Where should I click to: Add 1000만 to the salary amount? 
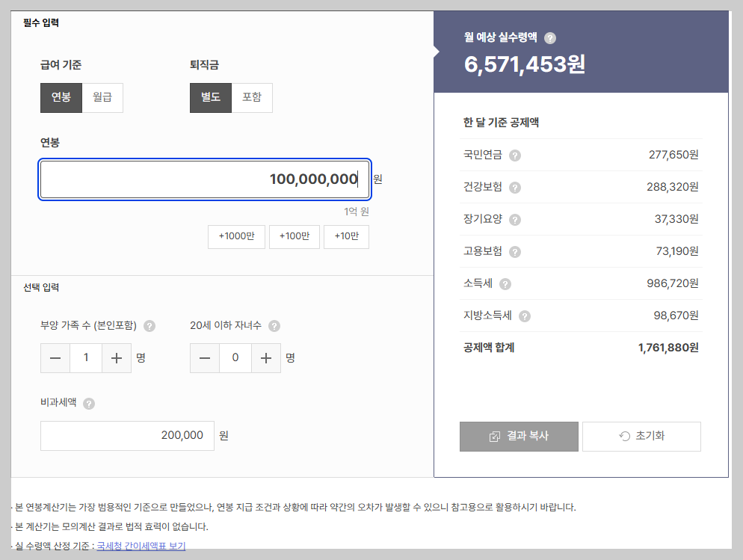[236, 236]
